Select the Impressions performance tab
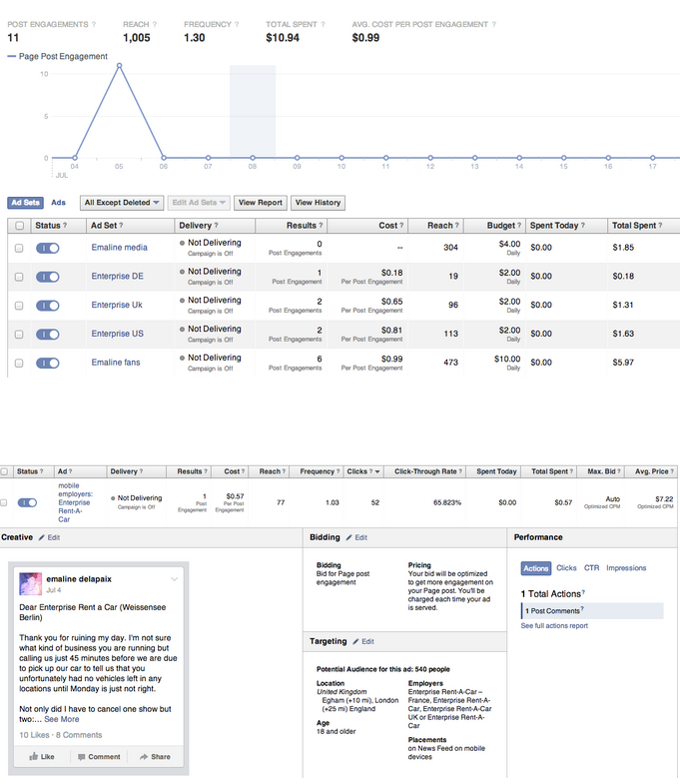This screenshot has height=784, width=680. 626,568
